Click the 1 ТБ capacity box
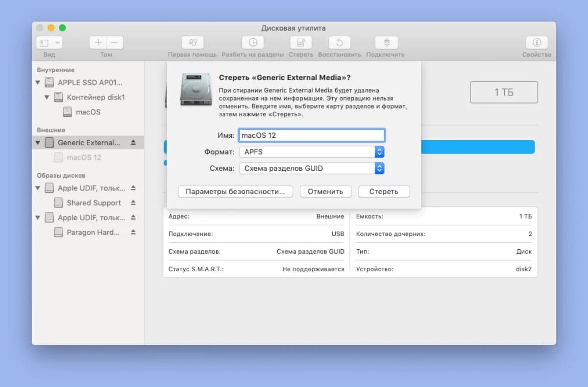Viewport: 588px width, 387px height. pyautogui.click(x=504, y=92)
